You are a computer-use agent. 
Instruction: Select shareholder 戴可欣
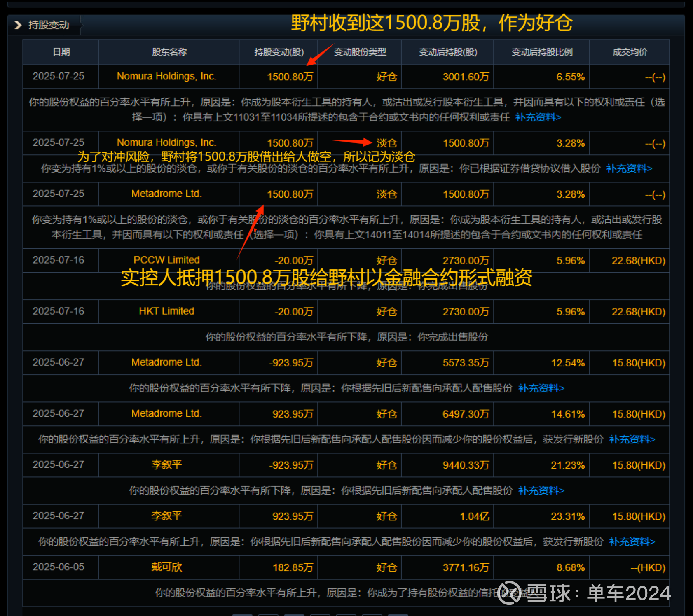click(x=166, y=567)
